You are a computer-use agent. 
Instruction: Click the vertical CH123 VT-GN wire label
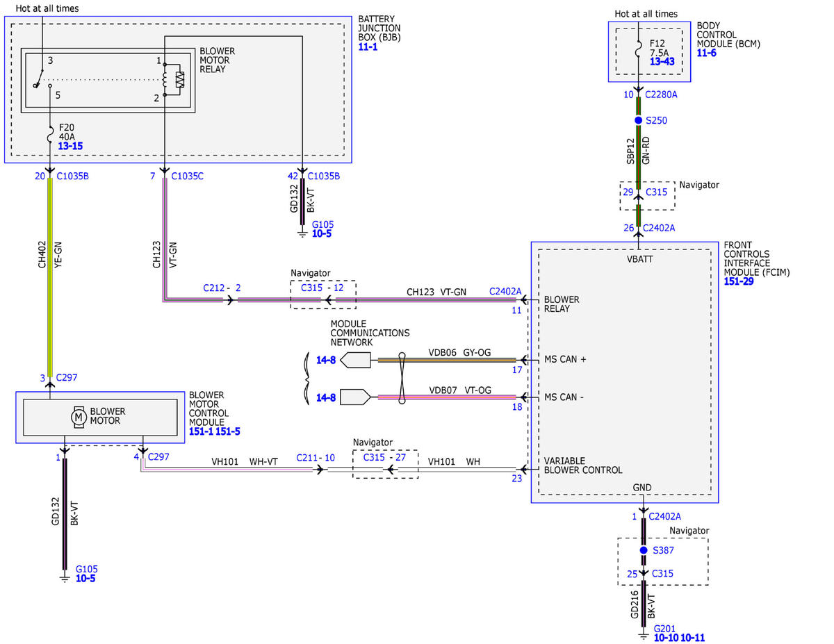click(165, 254)
